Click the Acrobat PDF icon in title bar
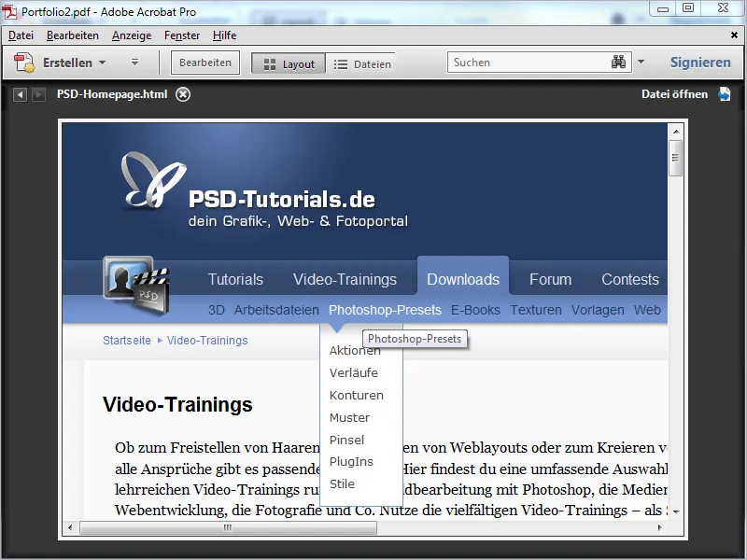 coord(9,12)
